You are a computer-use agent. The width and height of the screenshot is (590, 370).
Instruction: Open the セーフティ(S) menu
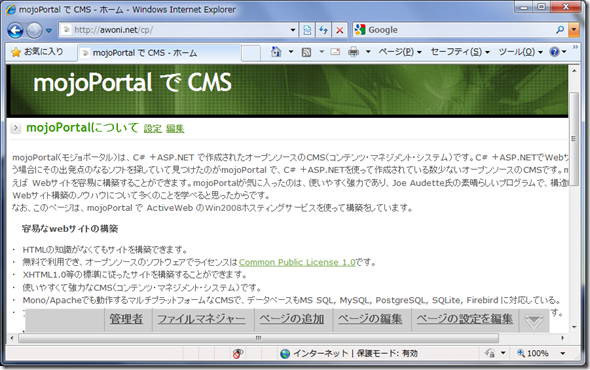(460, 52)
